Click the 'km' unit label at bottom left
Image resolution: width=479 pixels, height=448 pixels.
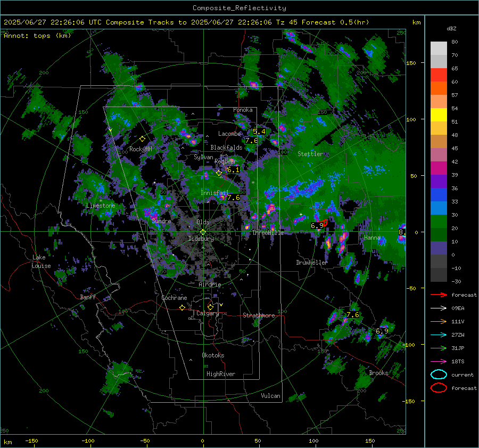[x=7, y=442]
